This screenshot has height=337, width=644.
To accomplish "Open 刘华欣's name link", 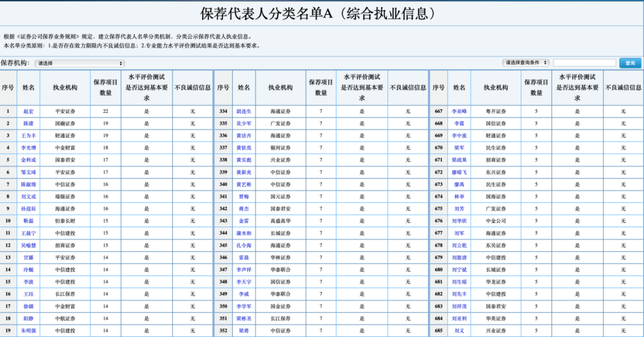I will click(459, 221).
